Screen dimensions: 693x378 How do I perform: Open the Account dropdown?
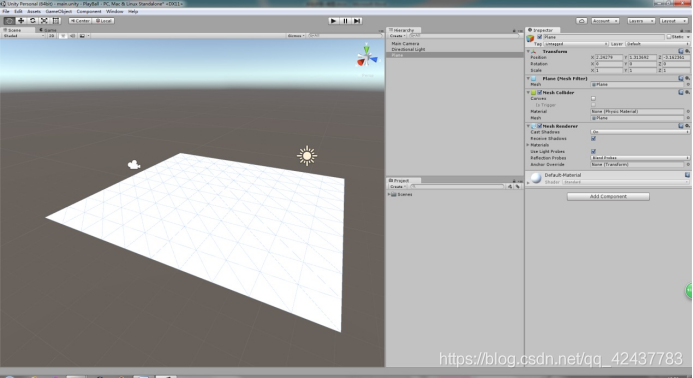[604, 21]
